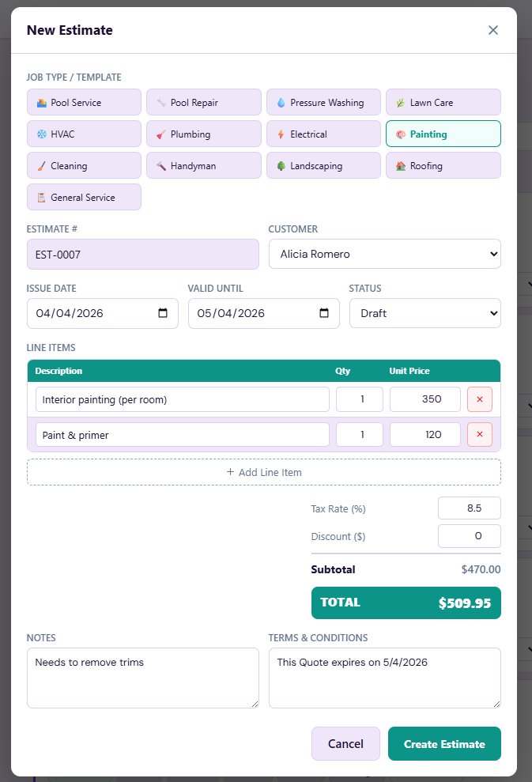The image size is (532, 782).
Task: Open the Status dropdown showing Draft
Action: 424,313
